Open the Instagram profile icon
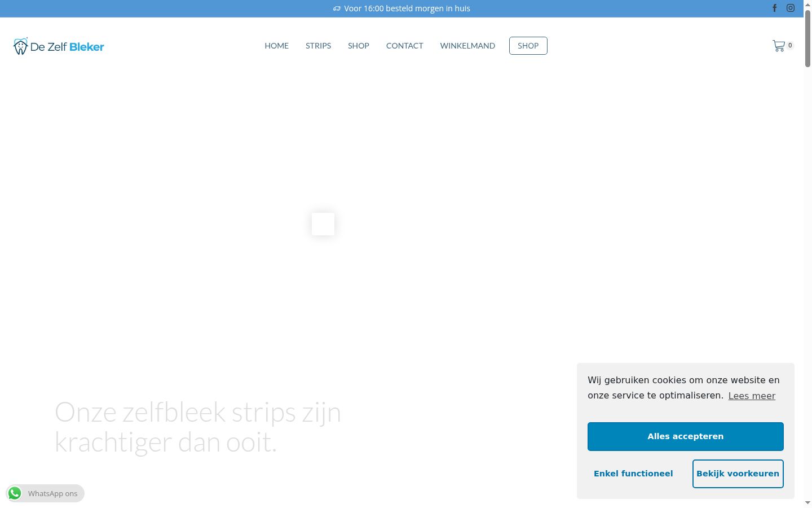 point(791,8)
